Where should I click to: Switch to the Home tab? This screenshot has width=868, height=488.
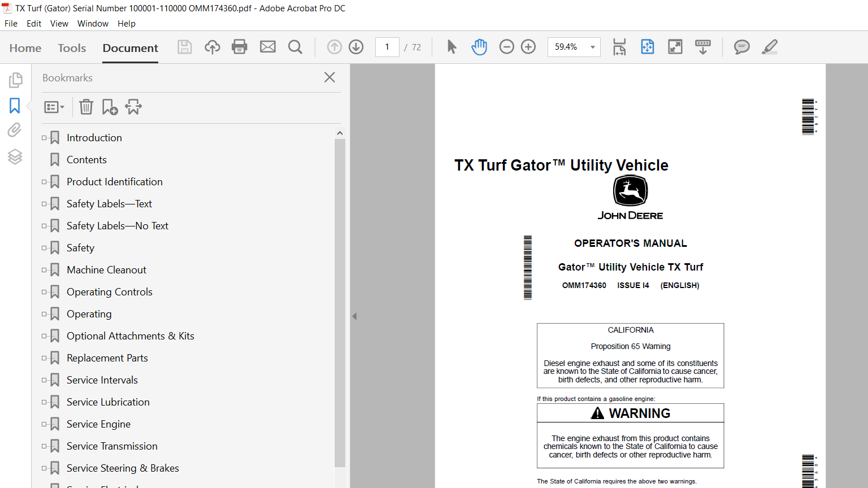pyautogui.click(x=25, y=48)
